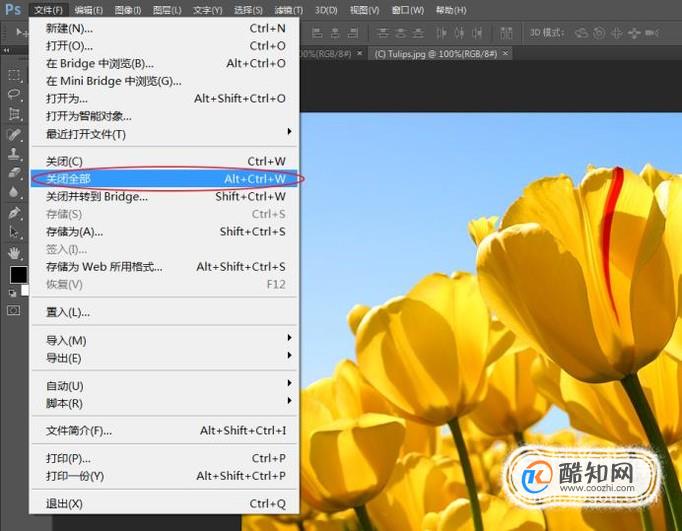Viewport: 682px width, 531px height.
Task: Switch to the Tulips.jpg document tab
Action: [435, 54]
